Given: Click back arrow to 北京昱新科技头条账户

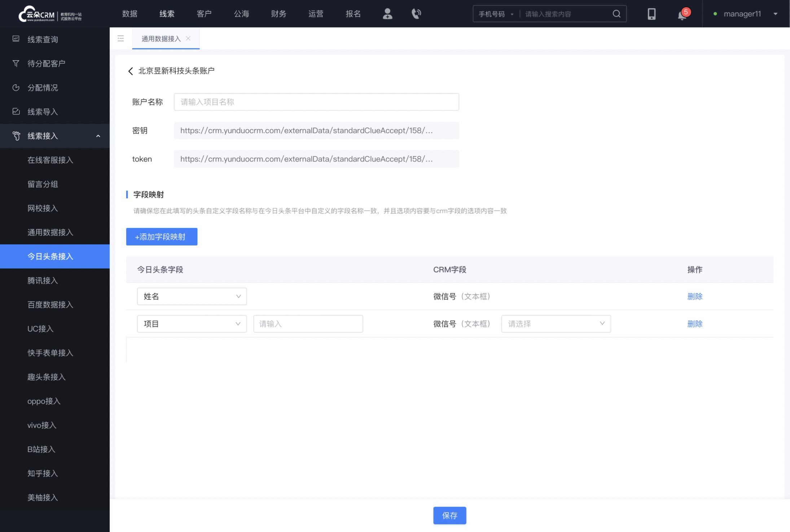Looking at the screenshot, I should pos(130,71).
